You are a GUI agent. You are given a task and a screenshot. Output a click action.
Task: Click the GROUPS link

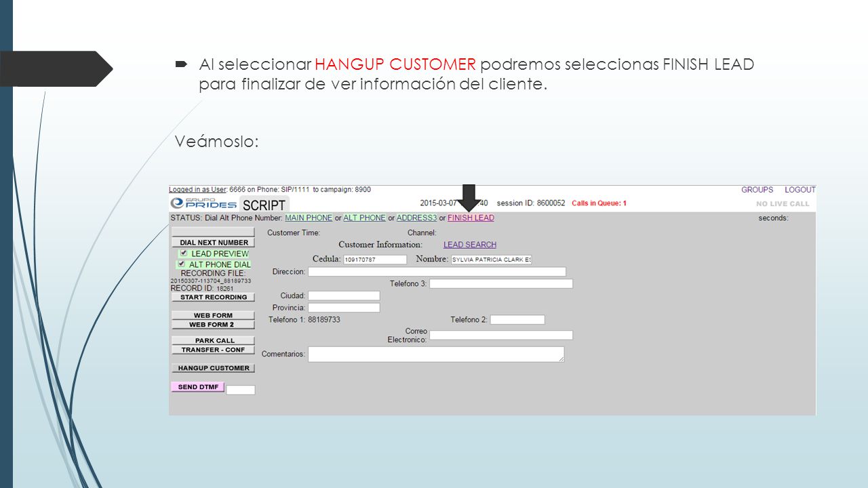click(757, 190)
